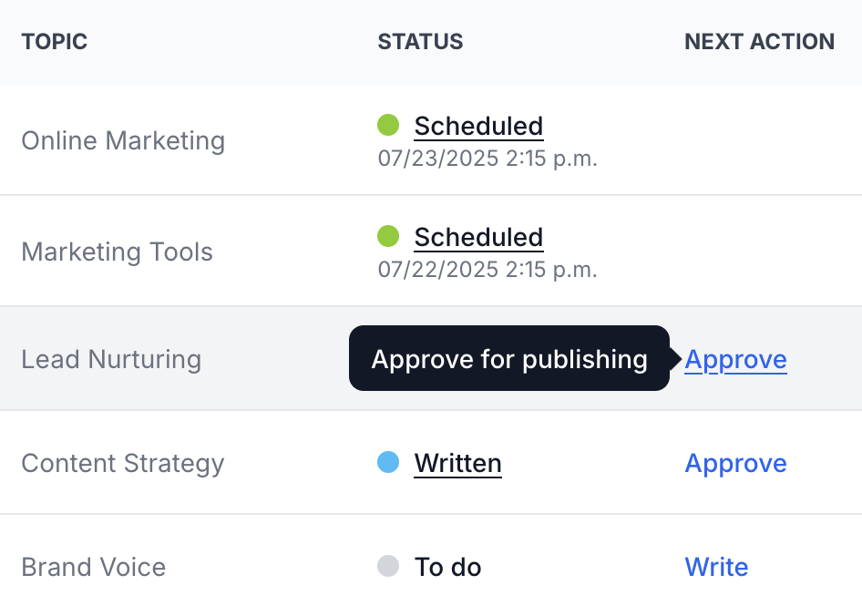Approve the Lead Nurturing topic
The height and width of the screenshot is (616, 862).
pos(735,359)
